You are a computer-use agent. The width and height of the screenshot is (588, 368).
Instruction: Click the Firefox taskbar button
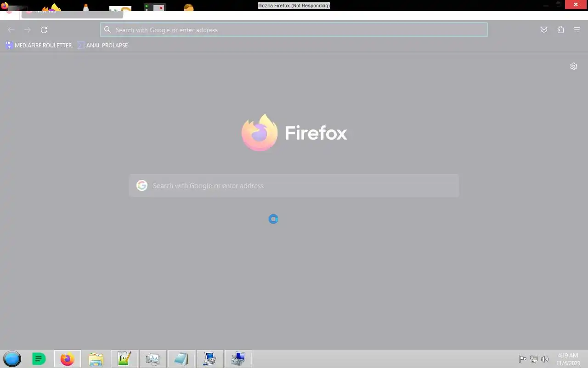[68, 359]
